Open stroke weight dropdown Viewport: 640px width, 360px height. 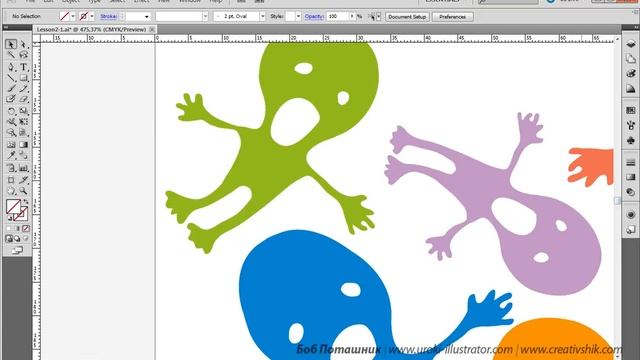pyautogui.click(x=146, y=17)
